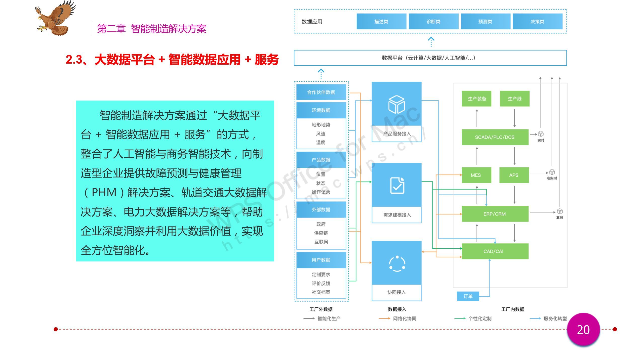The width and height of the screenshot is (644, 362).
Task: Click the green SCADA/PLC/DCS box
Action: point(495,137)
